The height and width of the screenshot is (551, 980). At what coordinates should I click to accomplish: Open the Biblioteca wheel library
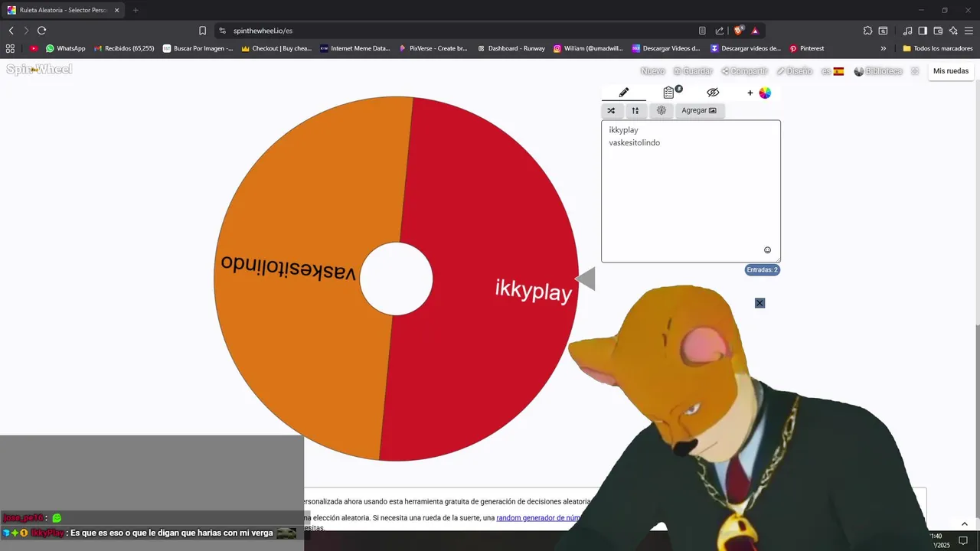(x=878, y=71)
